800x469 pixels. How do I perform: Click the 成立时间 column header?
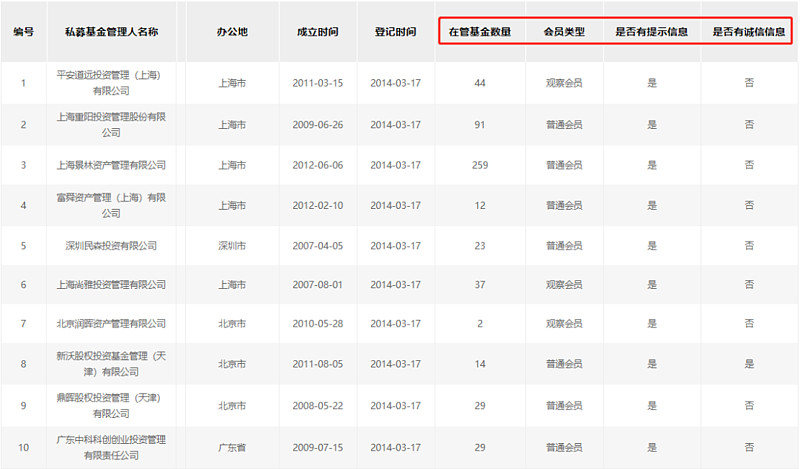click(318, 32)
